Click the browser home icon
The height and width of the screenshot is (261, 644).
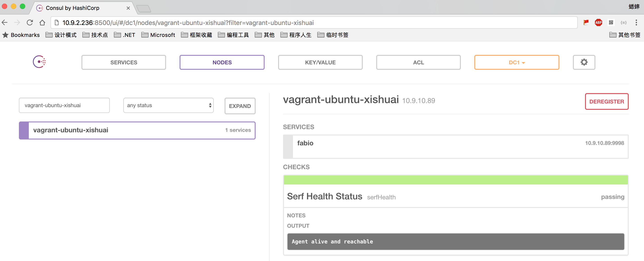[42, 23]
